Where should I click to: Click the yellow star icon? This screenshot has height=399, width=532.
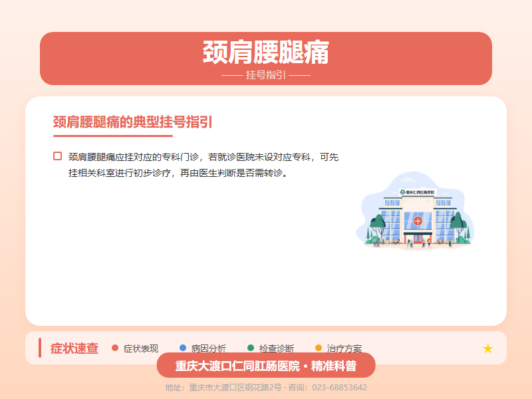coord(487,348)
